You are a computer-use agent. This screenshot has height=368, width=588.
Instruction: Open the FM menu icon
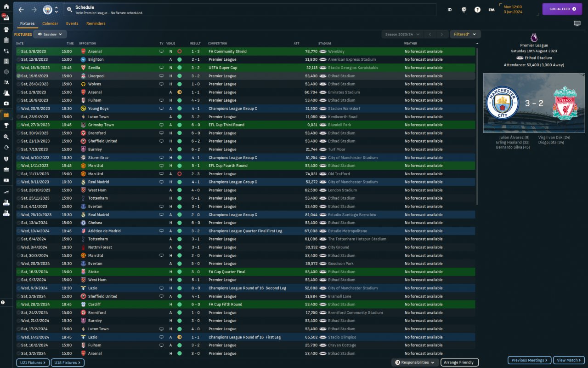point(492,9)
